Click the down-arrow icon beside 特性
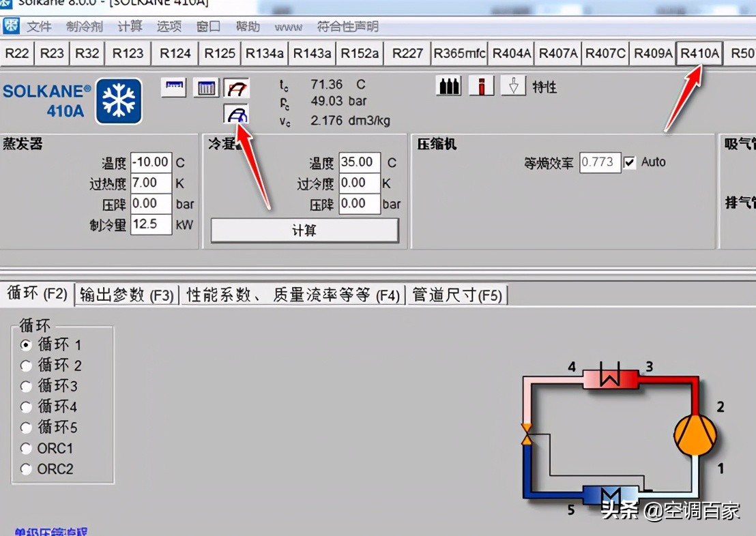The image size is (756, 536). (x=514, y=86)
